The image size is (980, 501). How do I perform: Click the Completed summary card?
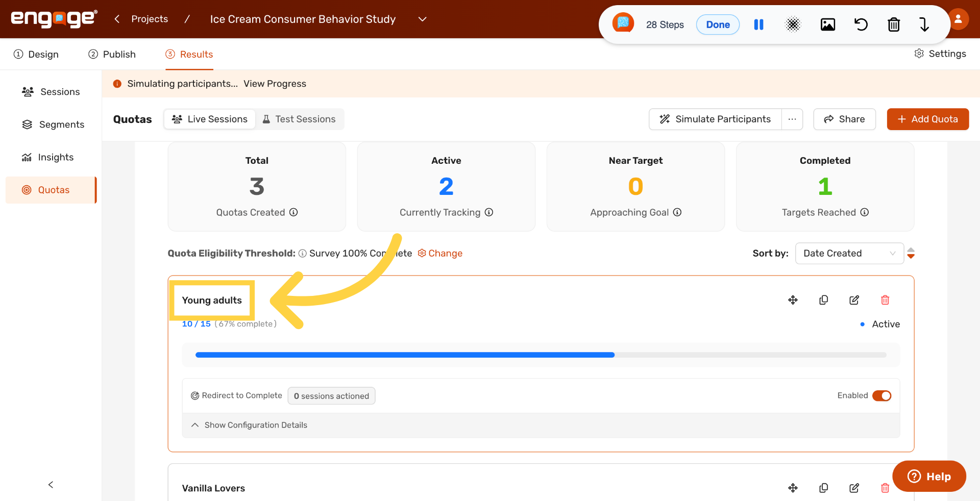[825, 187]
